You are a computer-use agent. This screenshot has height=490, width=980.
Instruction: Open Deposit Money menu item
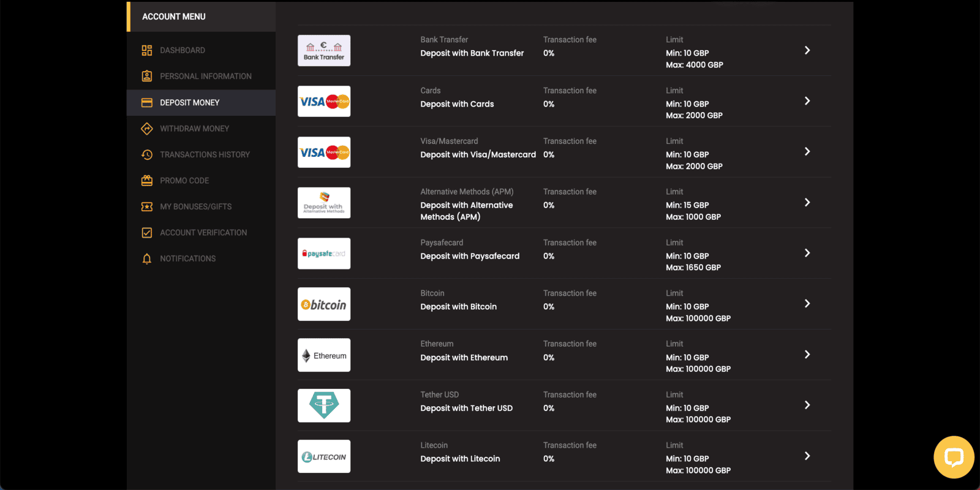tap(189, 102)
